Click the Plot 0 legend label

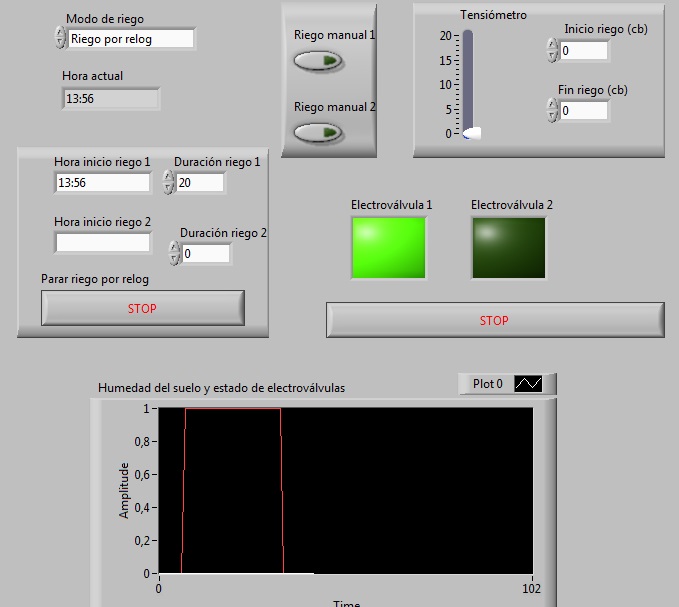(488, 384)
